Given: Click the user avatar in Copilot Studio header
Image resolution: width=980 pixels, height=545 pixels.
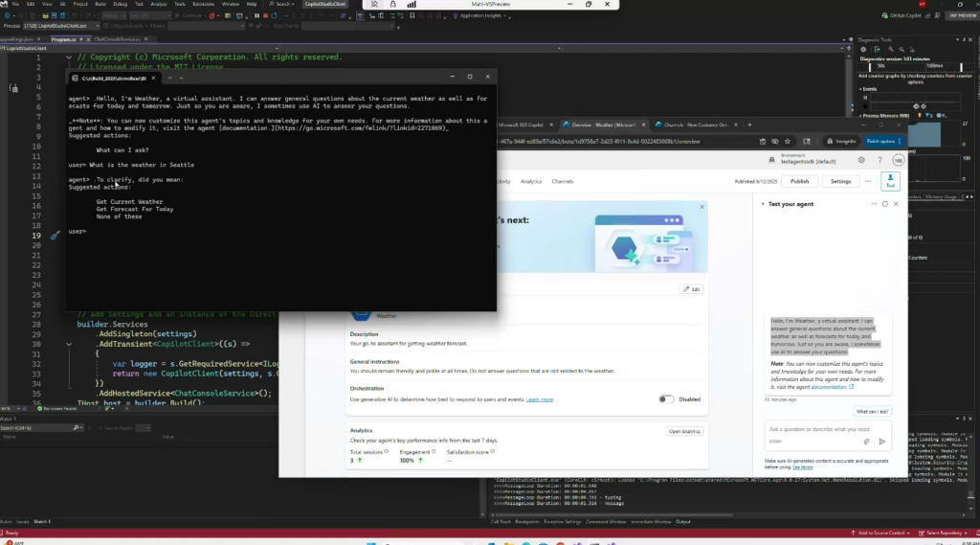Looking at the screenshot, I should coord(898,160).
